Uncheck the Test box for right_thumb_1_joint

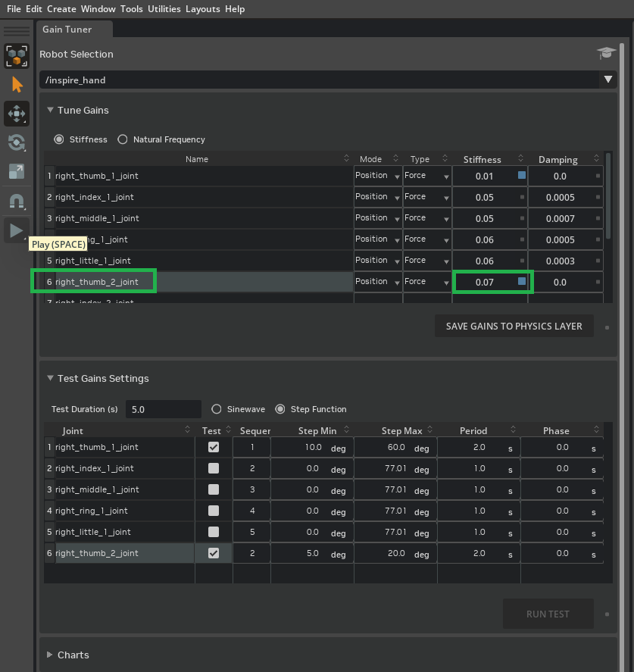213,447
